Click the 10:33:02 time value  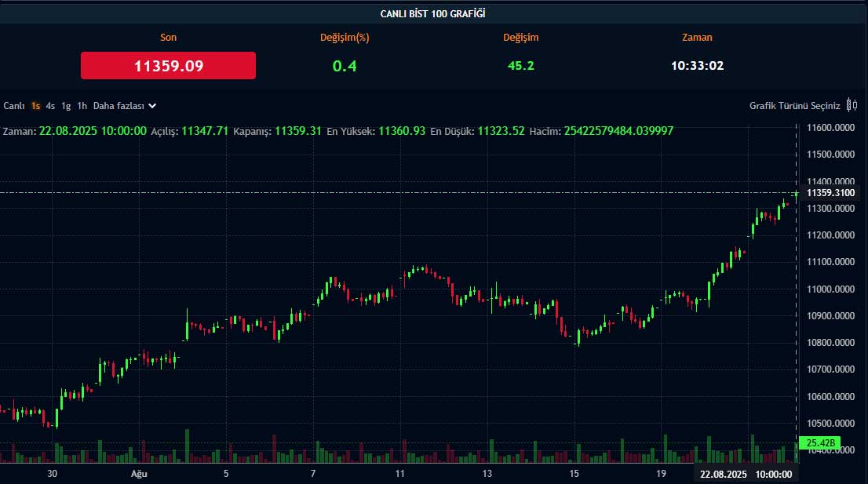tap(697, 66)
